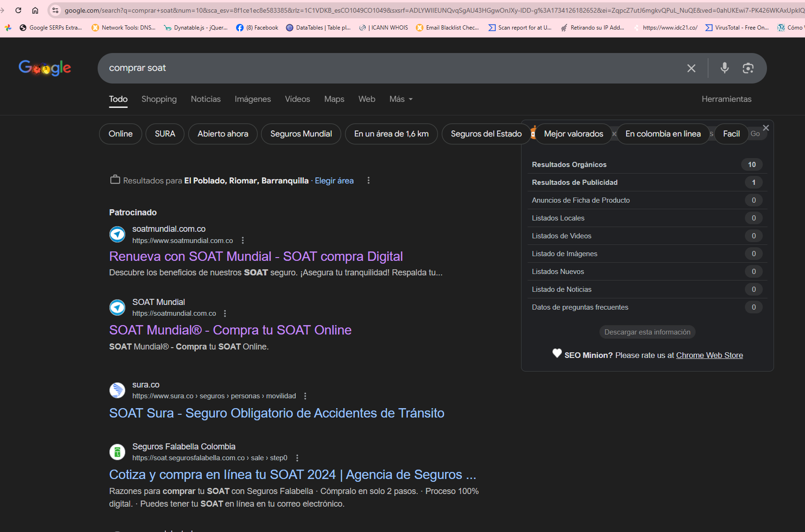Apply the En colombia en linea chip
The width and height of the screenshot is (805, 532).
pyautogui.click(x=663, y=134)
